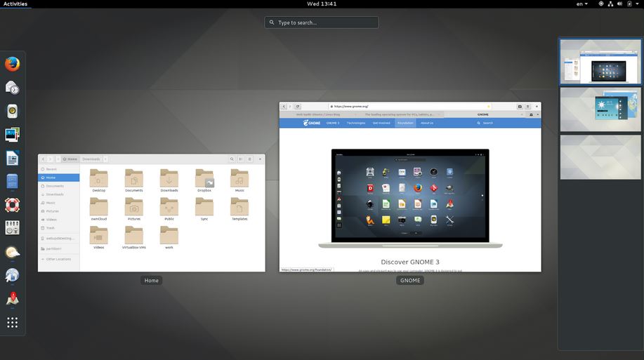Show all applications grid
The width and height of the screenshot is (644, 360).
(13, 322)
